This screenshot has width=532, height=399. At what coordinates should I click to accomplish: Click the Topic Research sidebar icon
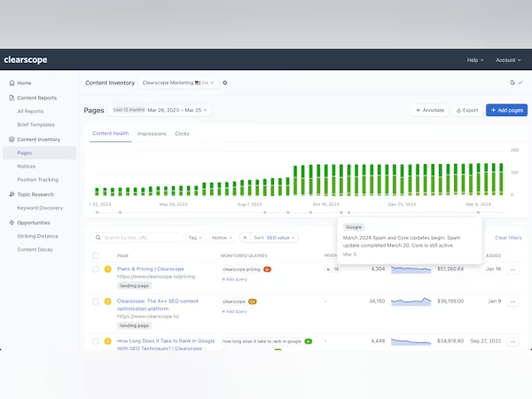(11, 193)
